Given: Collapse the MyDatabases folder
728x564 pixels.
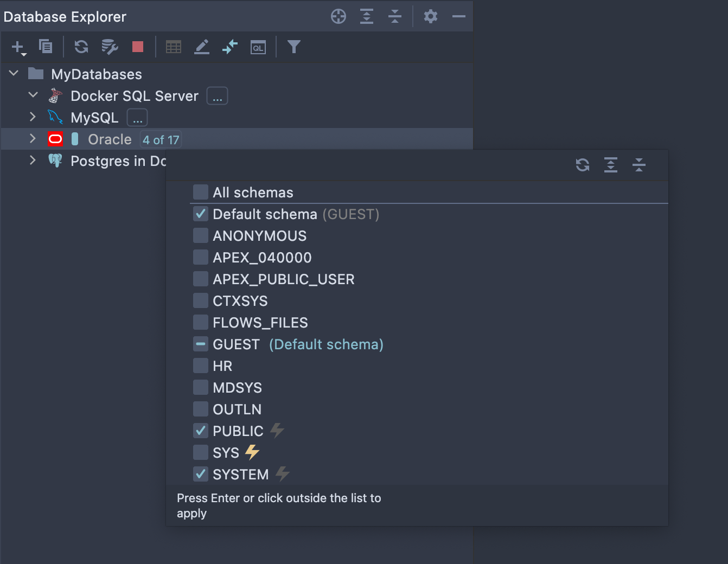Looking at the screenshot, I should point(14,74).
